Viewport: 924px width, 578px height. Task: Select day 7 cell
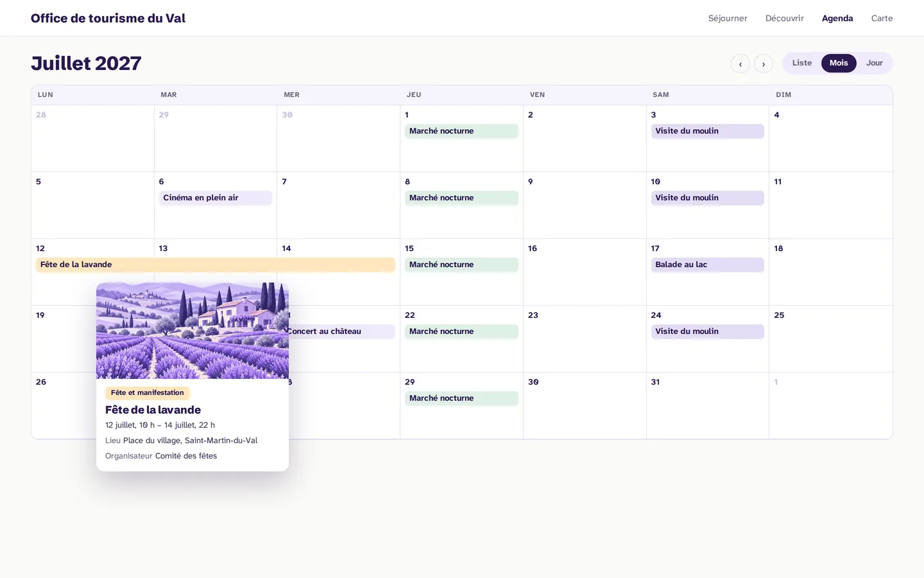pyautogui.click(x=338, y=206)
